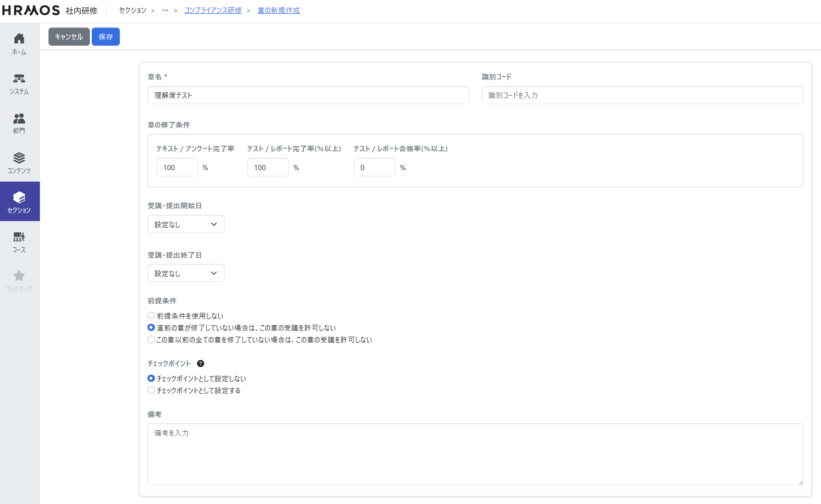Open the 受講・提出終了日 dropdown
The height and width of the screenshot is (504, 821).
pos(186,273)
